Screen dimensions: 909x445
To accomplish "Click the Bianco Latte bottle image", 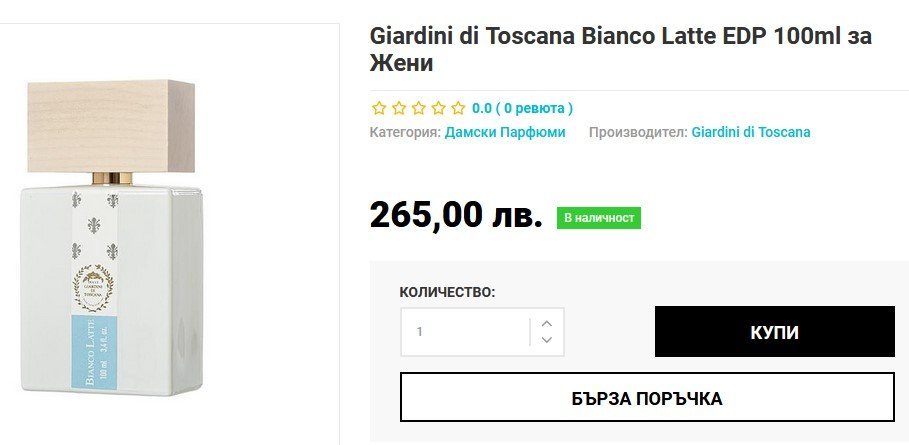I will coord(113,240).
